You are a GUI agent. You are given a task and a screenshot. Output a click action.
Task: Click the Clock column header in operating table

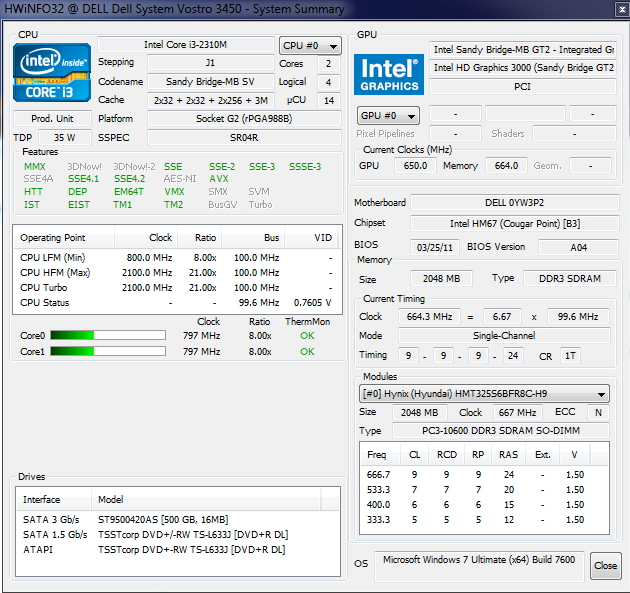coord(146,237)
